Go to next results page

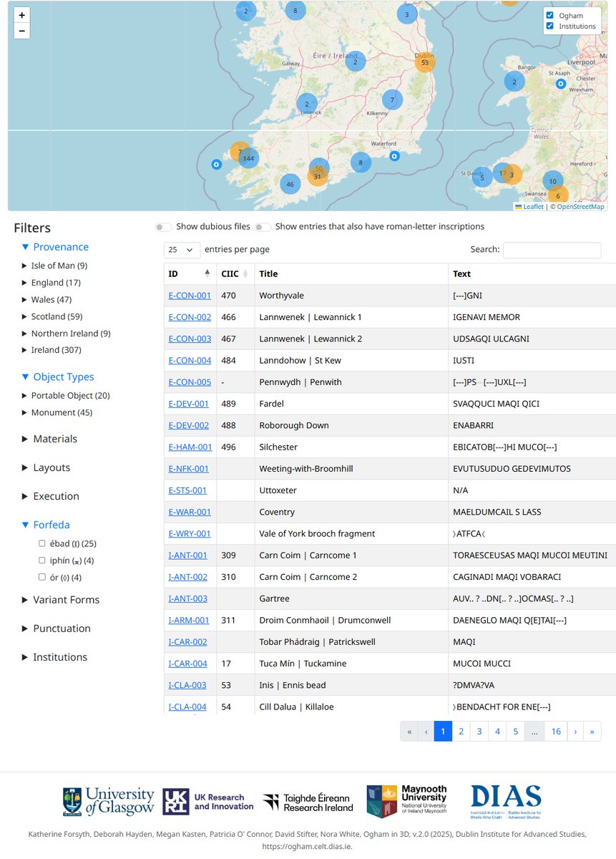click(575, 732)
